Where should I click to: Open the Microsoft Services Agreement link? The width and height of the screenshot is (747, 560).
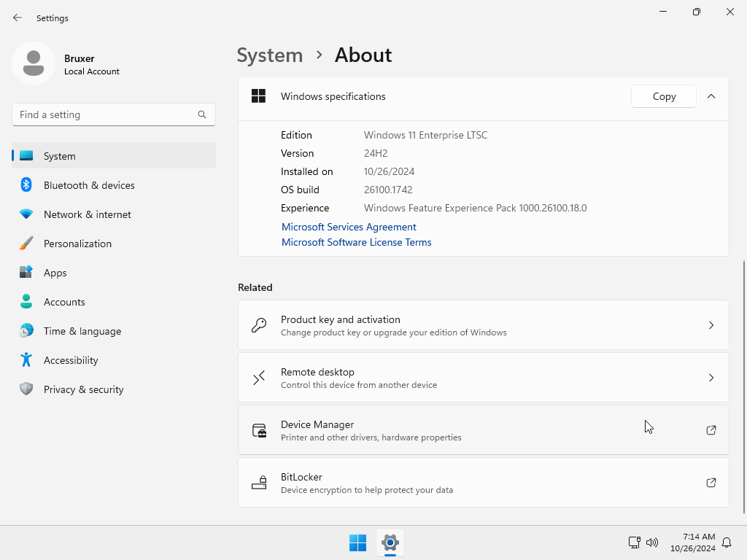point(349,227)
